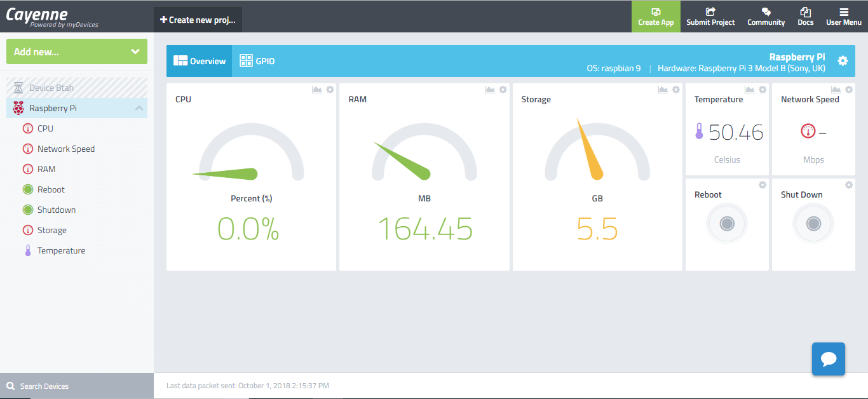Open Storage widget settings gear

(x=676, y=90)
